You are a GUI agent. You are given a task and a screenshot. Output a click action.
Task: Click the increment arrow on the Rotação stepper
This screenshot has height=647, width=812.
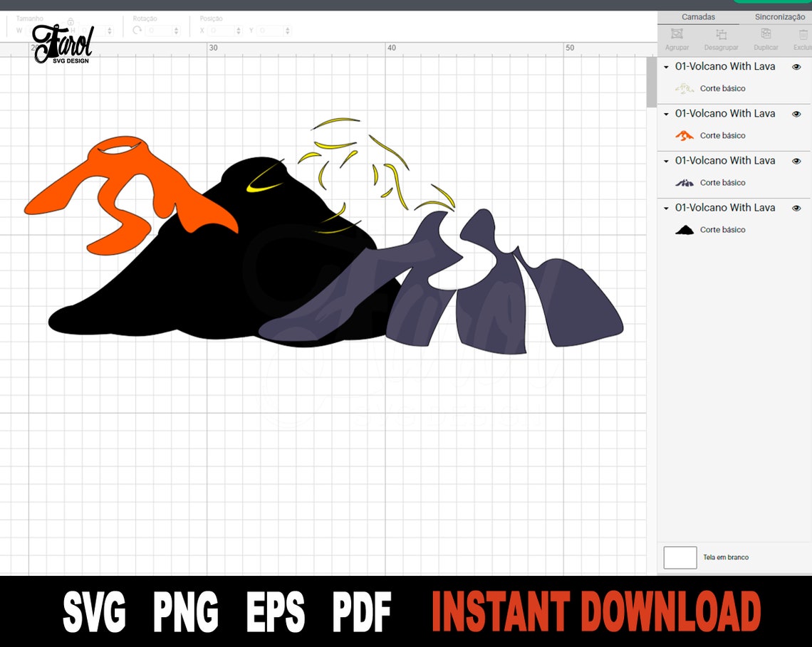pos(175,28)
